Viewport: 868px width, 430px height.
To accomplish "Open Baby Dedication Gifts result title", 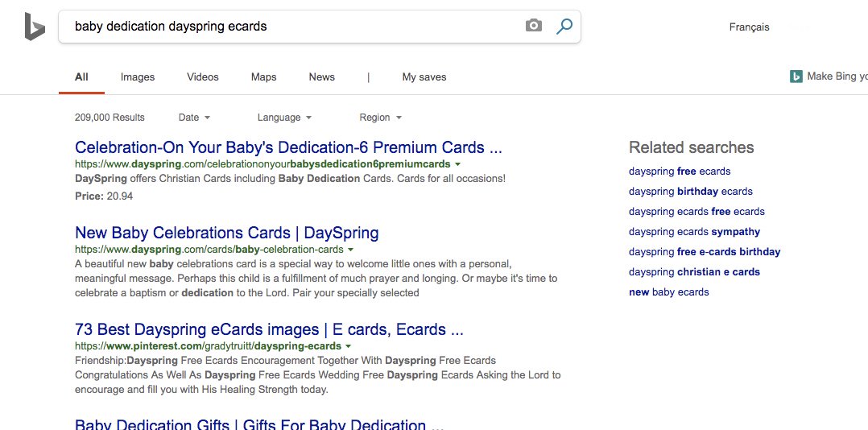I will click(x=259, y=424).
